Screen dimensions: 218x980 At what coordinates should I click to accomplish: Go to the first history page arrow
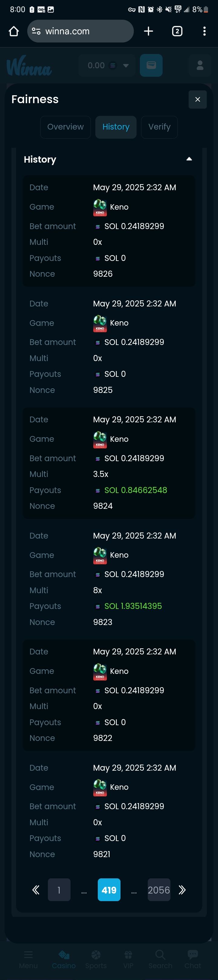[36, 890]
